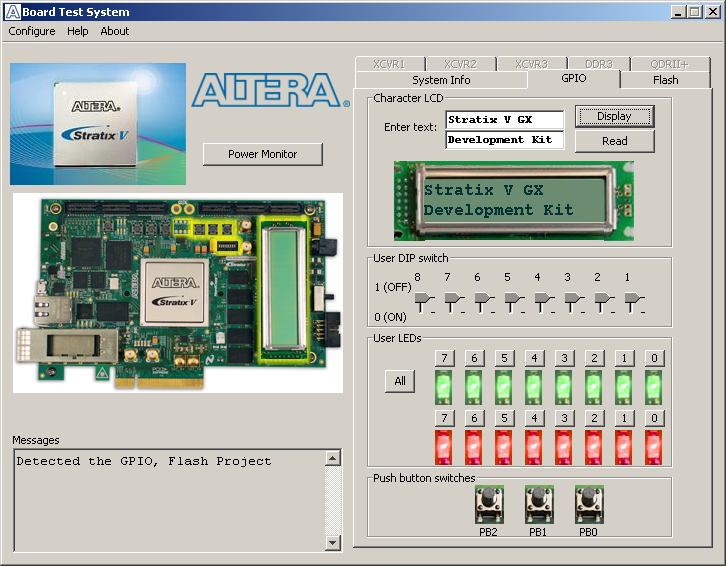Minimize the Board Test System window
The width and height of the screenshot is (726, 566).
[x=678, y=12]
